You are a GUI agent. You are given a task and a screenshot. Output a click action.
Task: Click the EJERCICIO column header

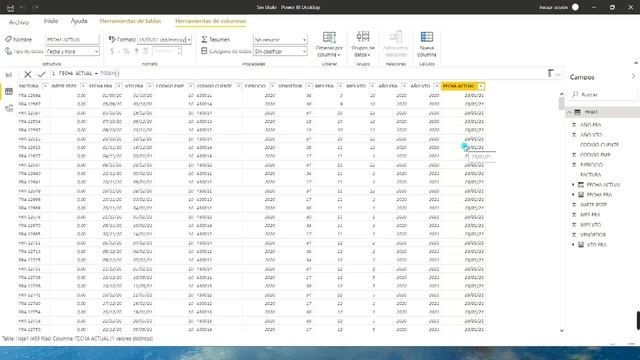[x=255, y=86]
